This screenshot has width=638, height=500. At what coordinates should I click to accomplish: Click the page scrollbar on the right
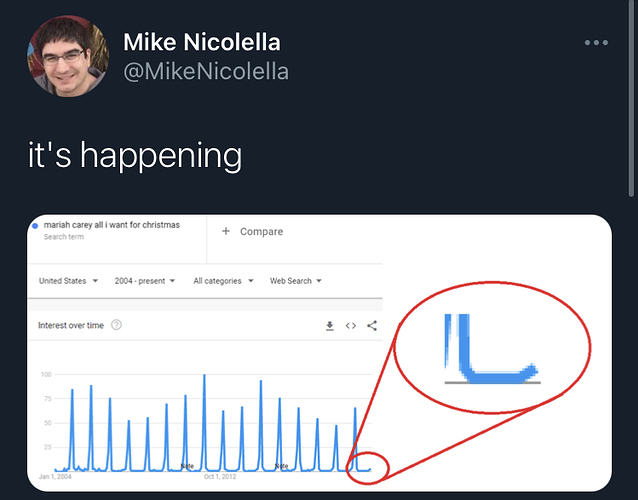(632, 100)
